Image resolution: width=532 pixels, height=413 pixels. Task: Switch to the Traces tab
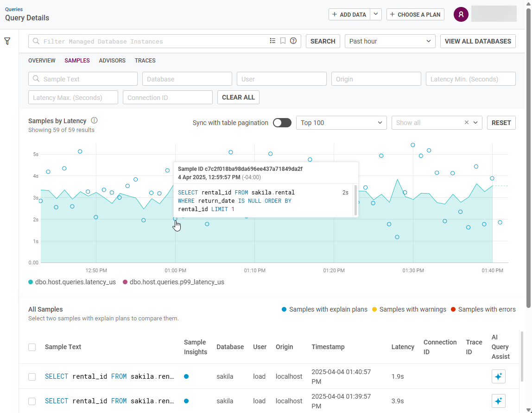[145, 61]
